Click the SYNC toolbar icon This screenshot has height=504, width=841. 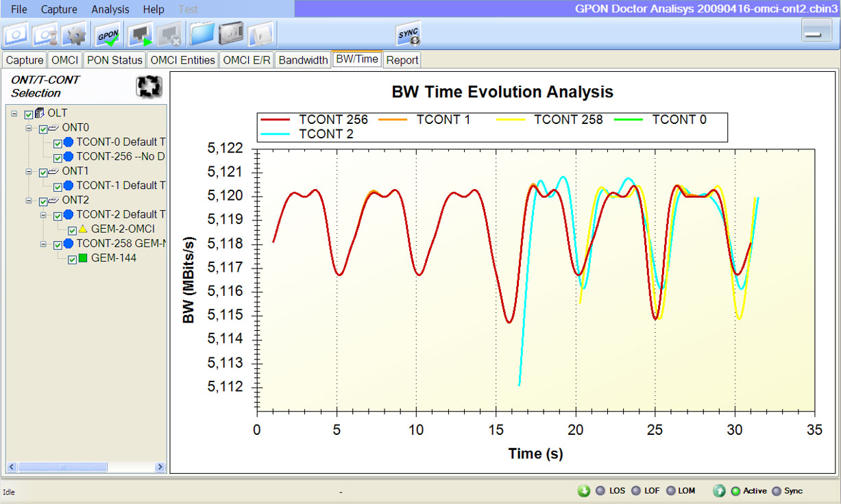tap(407, 34)
